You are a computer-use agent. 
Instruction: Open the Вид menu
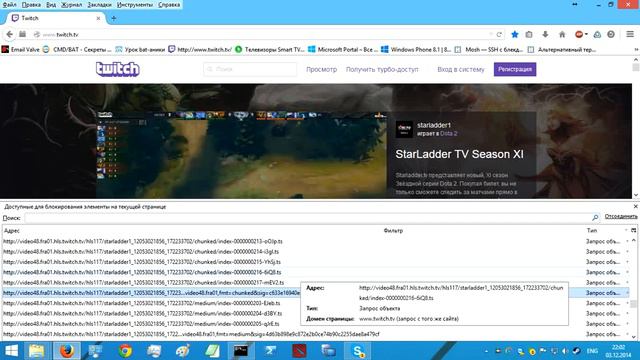coord(51,4)
